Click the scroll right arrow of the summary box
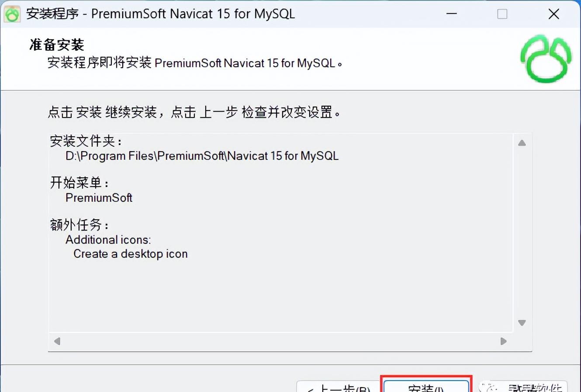The image size is (581, 392). pos(504,341)
